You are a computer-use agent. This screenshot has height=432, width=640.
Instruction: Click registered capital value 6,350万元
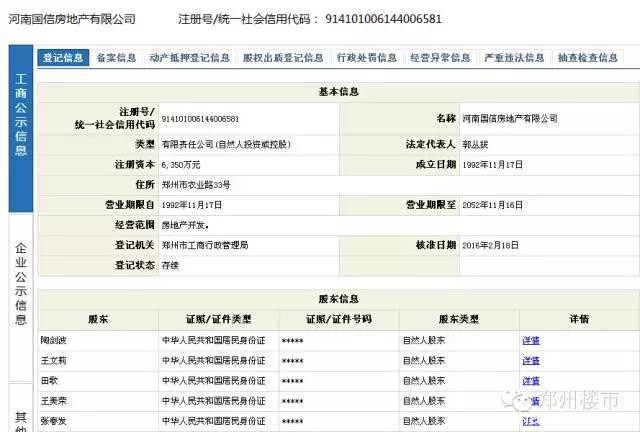(181, 165)
